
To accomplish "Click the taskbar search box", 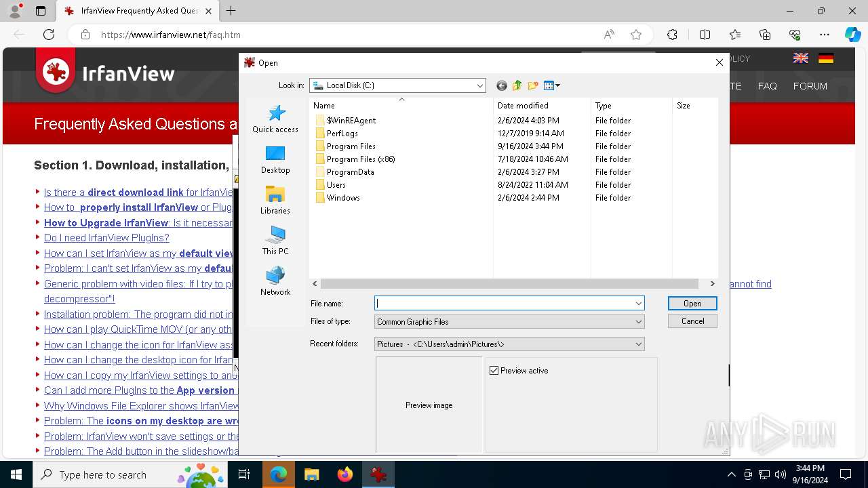I will pos(130,474).
